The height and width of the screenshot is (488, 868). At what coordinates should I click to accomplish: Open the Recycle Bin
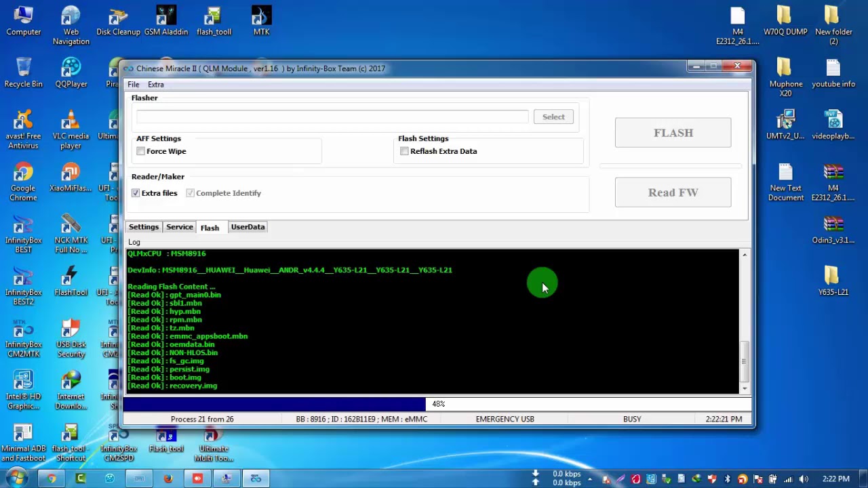coord(24,73)
